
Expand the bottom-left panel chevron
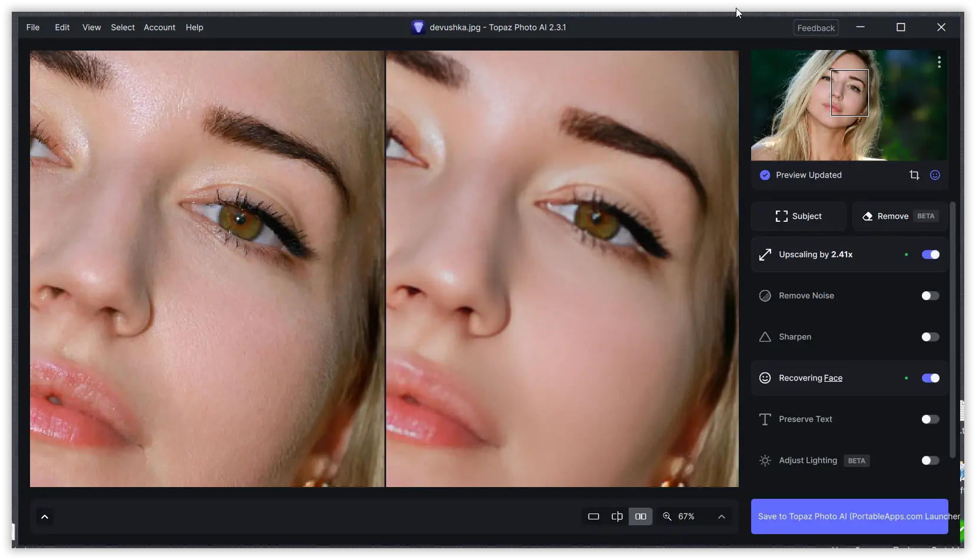coord(45,516)
